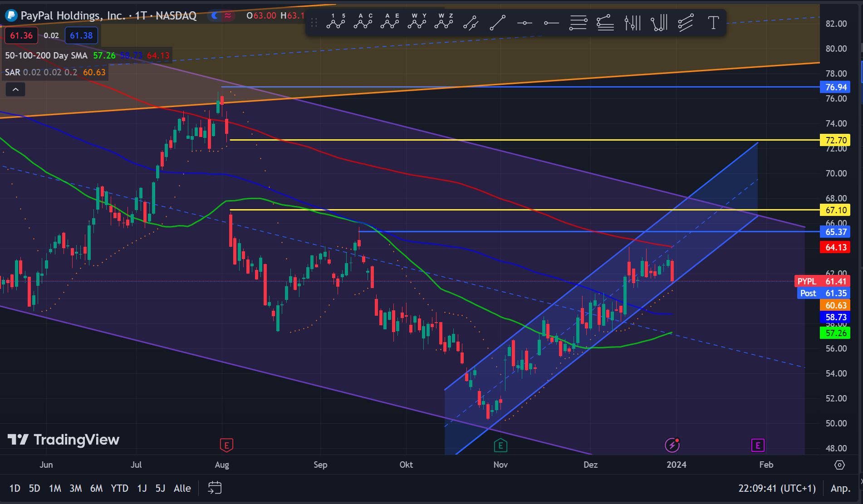Select the Trend-Based Fib Time tool

tap(659, 22)
